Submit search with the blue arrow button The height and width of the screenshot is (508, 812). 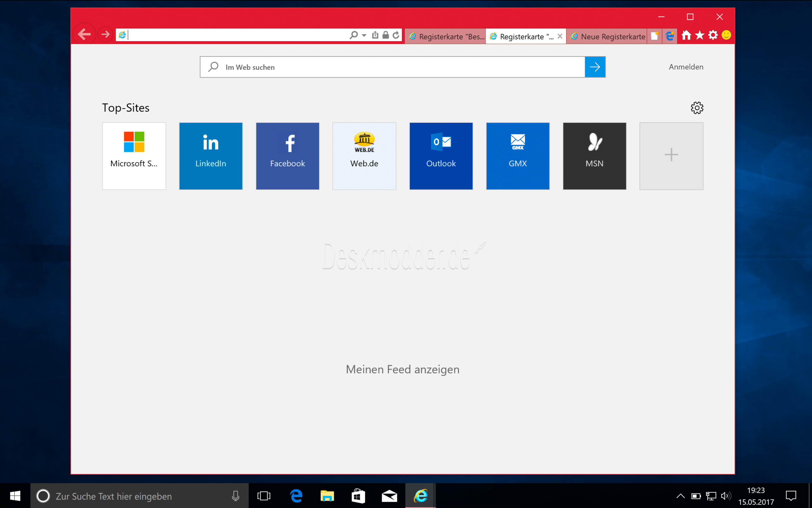pos(595,67)
